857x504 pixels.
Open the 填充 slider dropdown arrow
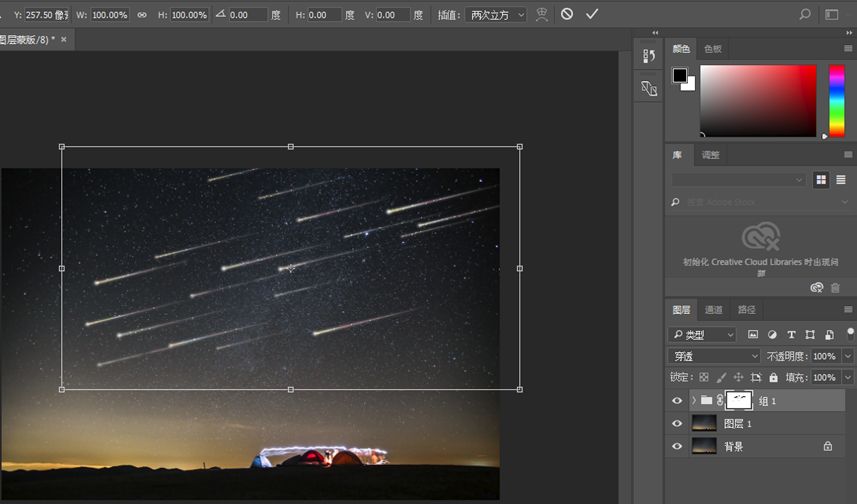click(x=848, y=377)
